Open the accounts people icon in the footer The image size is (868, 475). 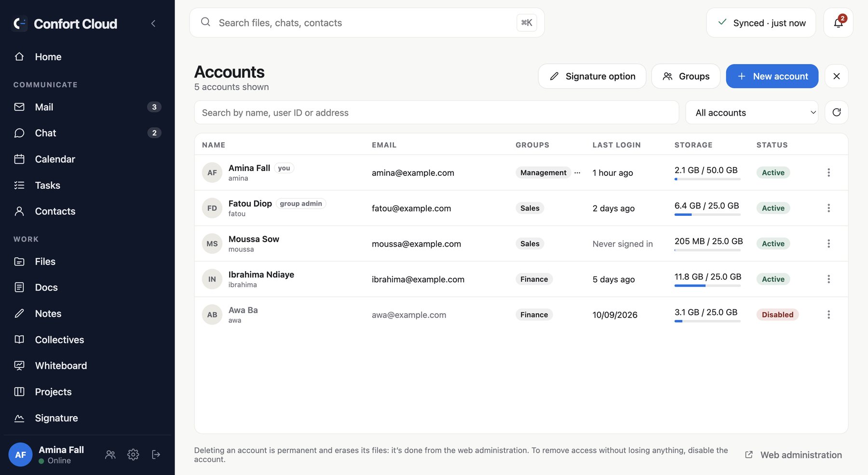[110, 454]
